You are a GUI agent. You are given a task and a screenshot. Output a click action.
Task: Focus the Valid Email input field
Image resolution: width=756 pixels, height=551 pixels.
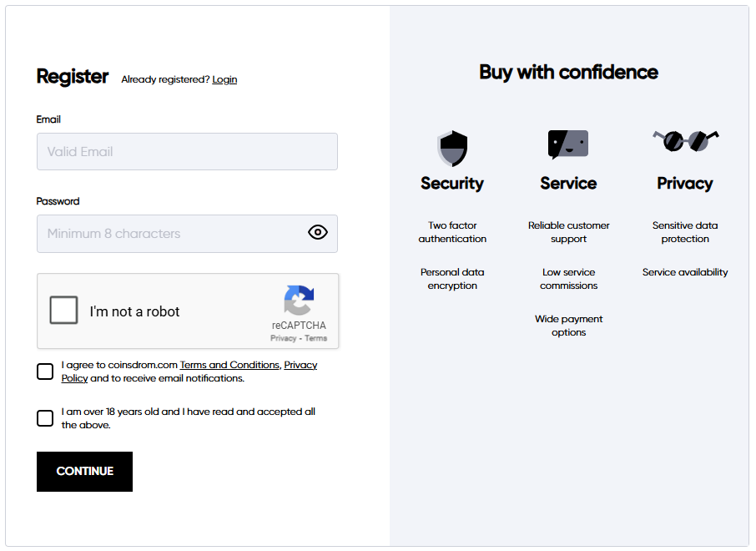point(187,152)
